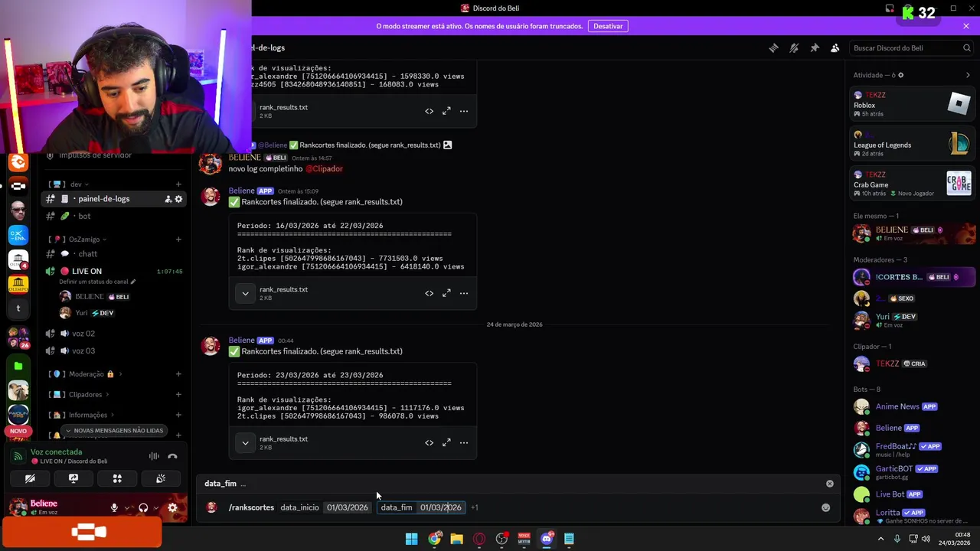Mute the microphone
This screenshot has width=980, height=551.
click(x=114, y=507)
